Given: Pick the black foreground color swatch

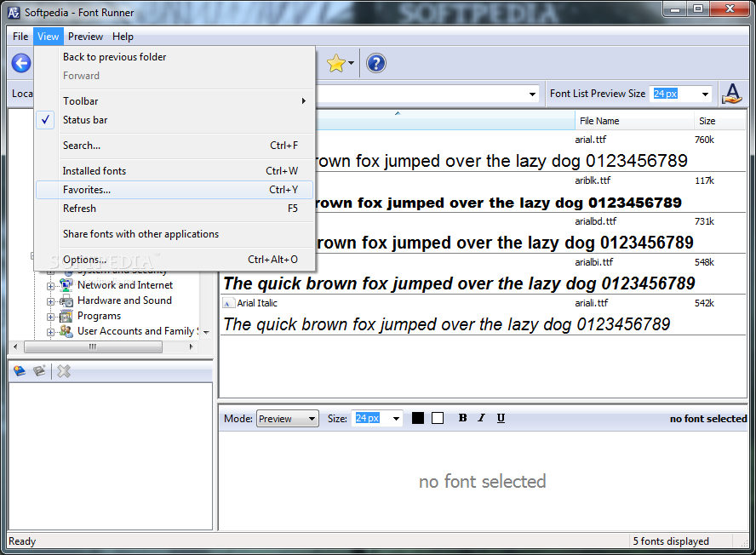Looking at the screenshot, I should click(x=418, y=418).
